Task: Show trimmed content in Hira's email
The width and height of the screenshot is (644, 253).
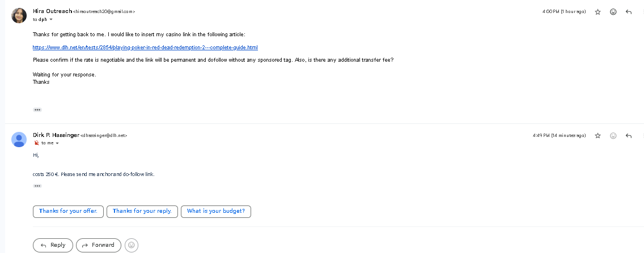Action: tap(37, 110)
